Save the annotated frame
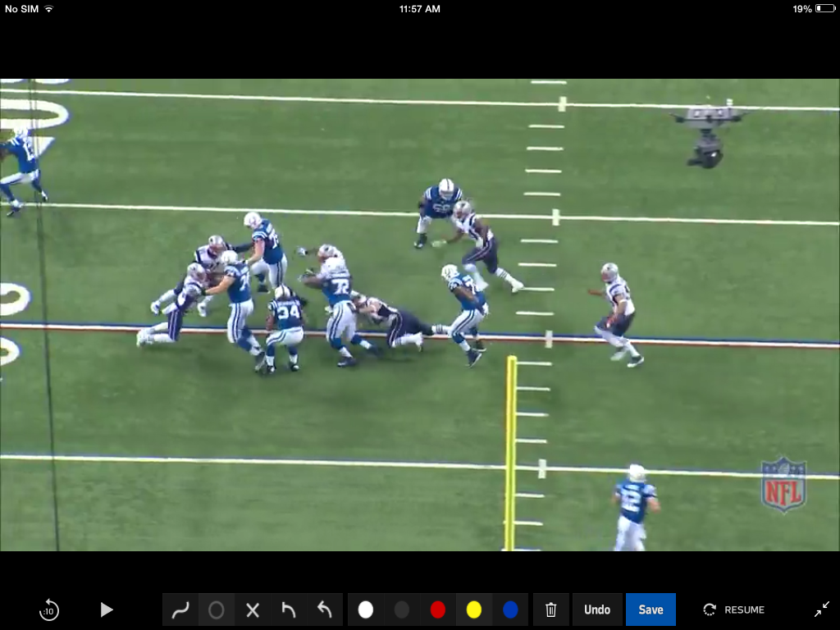The height and width of the screenshot is (630, 840). tap(651, 609)
